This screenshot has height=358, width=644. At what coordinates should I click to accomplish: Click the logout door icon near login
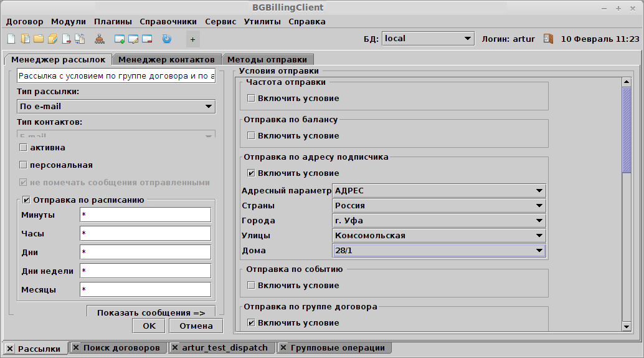[x=548, y=39]
